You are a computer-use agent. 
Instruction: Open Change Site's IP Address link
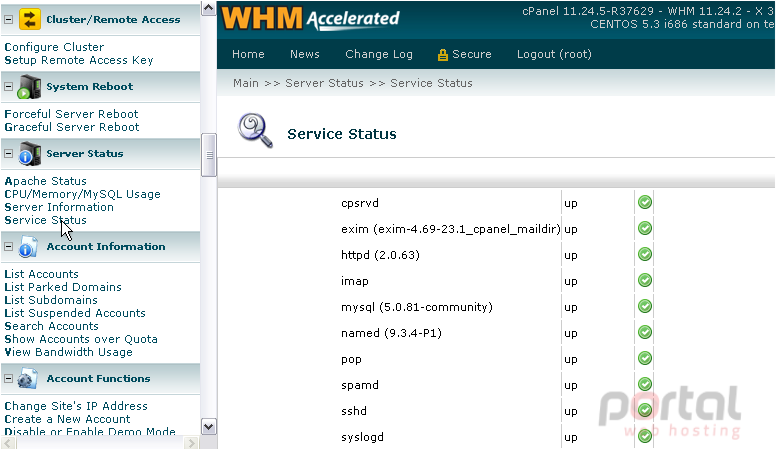point(76,406)
